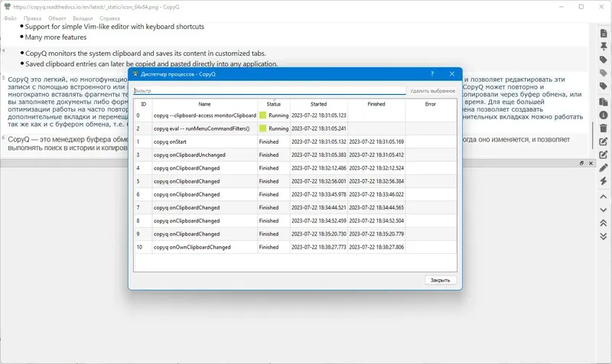The image size is (612, 364).
Task: Click finished time '2023-07-22 18:31:05.169'
Action: coord(376,141)
